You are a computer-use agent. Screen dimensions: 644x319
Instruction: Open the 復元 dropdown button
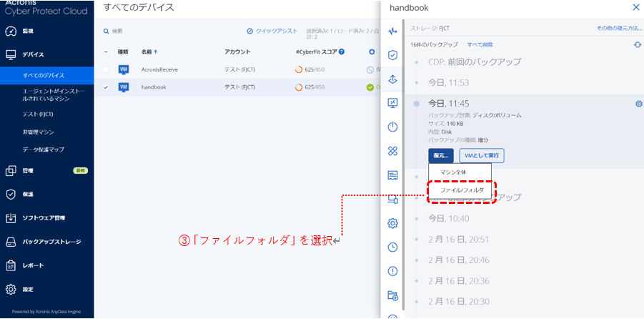point(441,155)
